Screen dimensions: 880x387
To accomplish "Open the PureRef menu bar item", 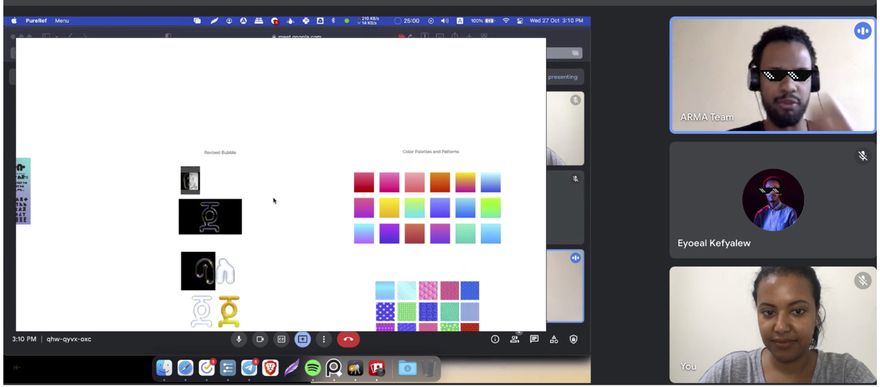I will coord(36,21).
